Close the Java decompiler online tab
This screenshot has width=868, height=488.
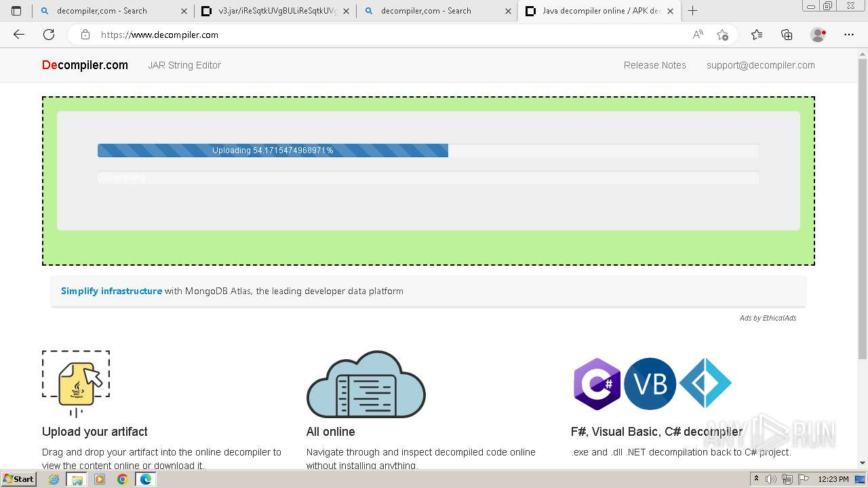(670, 11)
